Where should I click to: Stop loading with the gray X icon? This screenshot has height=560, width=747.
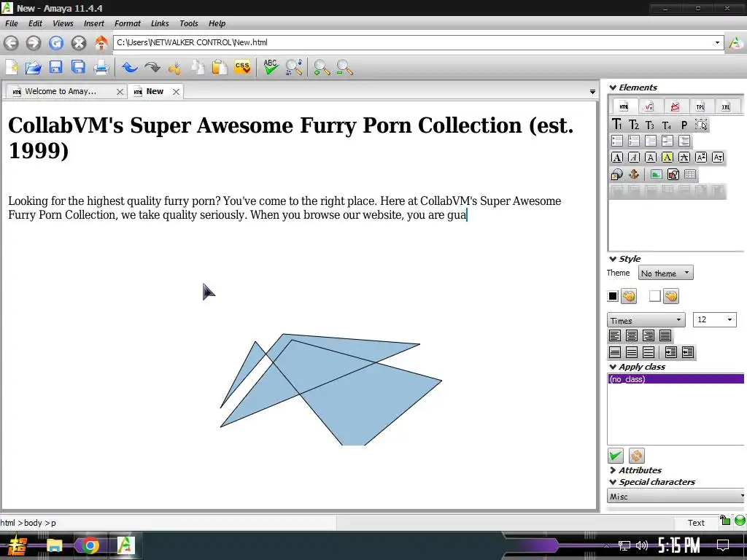point(79,43)
